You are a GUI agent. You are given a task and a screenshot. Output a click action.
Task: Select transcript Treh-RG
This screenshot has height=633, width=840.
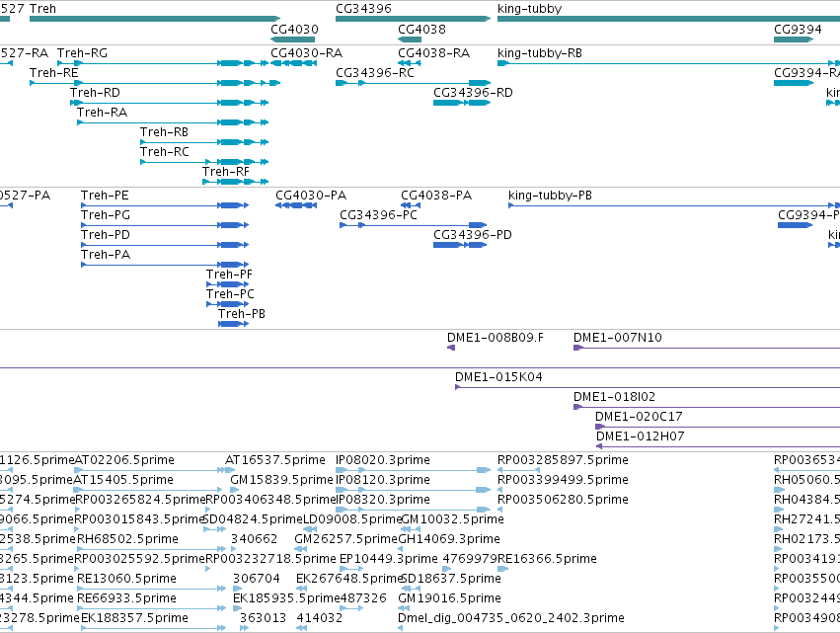coord(163,63)
